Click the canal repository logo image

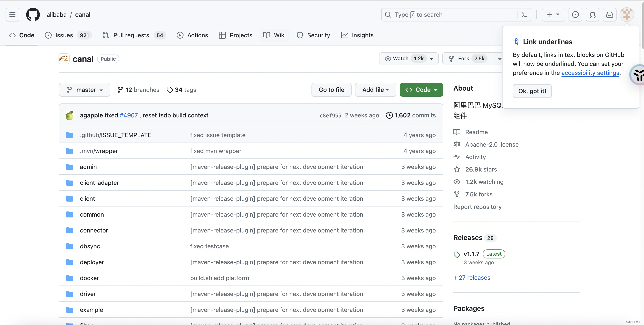pos(64,59)
